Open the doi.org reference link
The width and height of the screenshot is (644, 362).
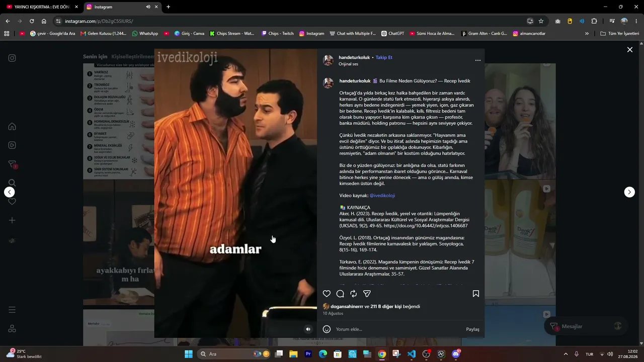[426, 226]
